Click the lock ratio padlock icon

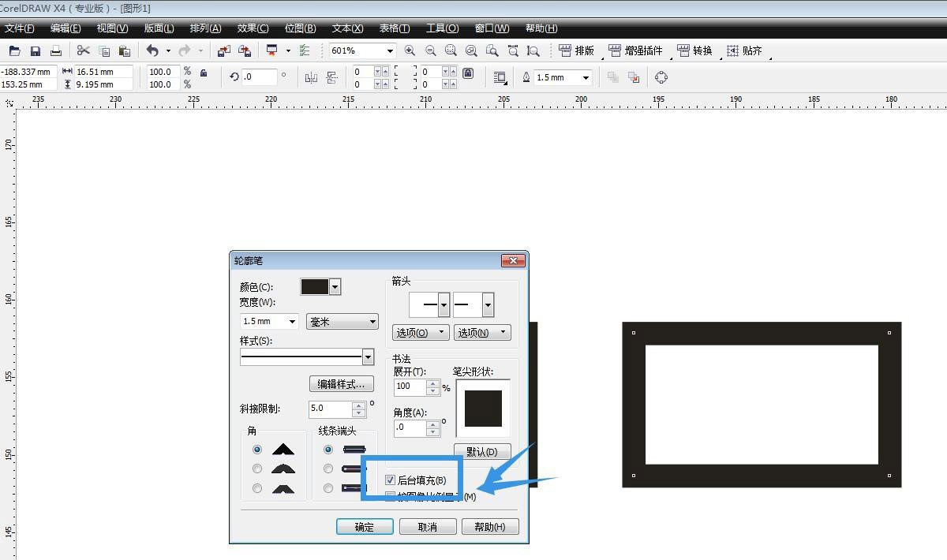(x=204, y=73)
